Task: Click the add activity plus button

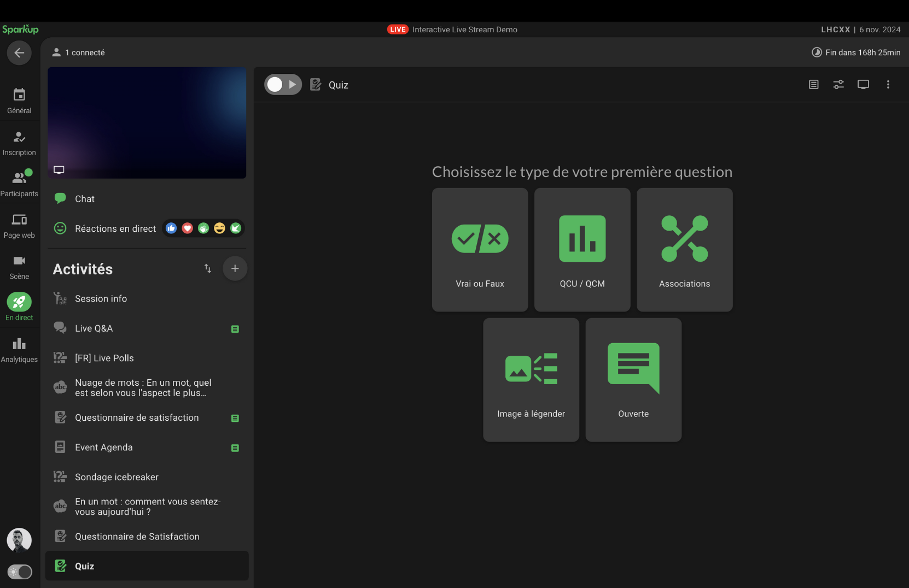Action: tap(235, 269)
